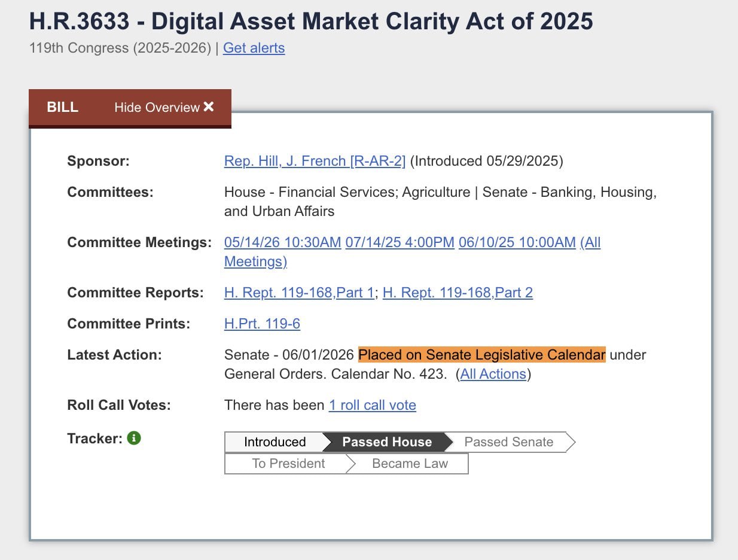Click the X icon beside Hide Overview
The width and height of the screenshot is (738, 560).
tap(208, 107)
